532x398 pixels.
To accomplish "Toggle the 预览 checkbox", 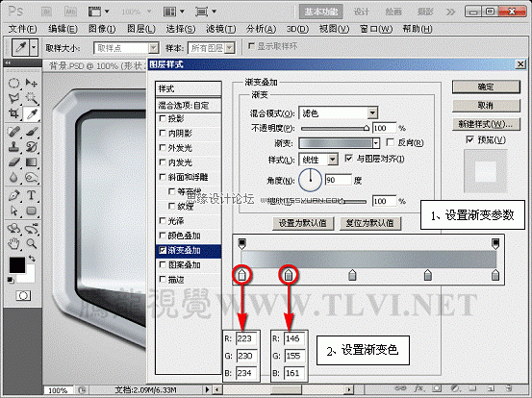I will [x=469, y=139].
